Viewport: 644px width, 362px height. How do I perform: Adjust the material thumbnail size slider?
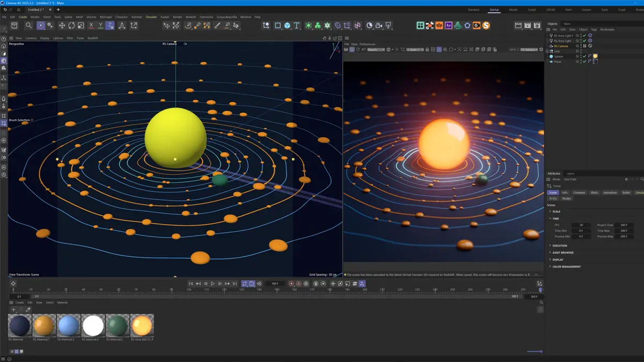point(535,351)
